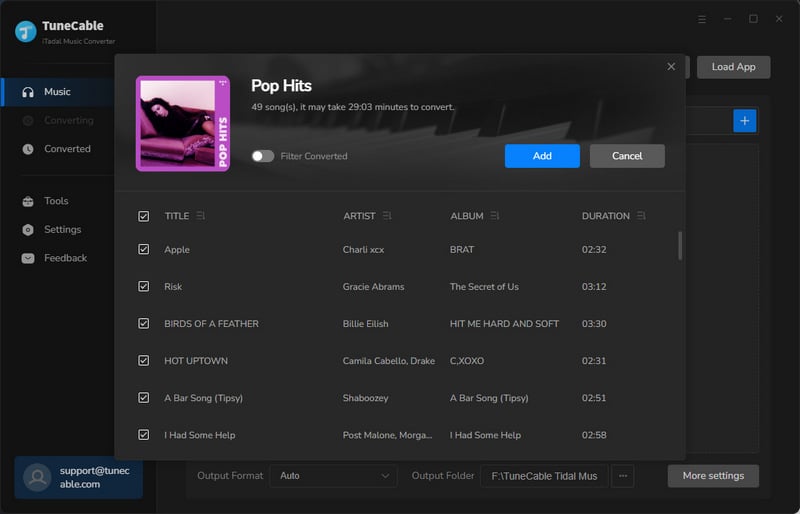Open the Output Format Auto dropdown
Image resolution: width=800 pixels, height=514 pixels.
[333, 476]
